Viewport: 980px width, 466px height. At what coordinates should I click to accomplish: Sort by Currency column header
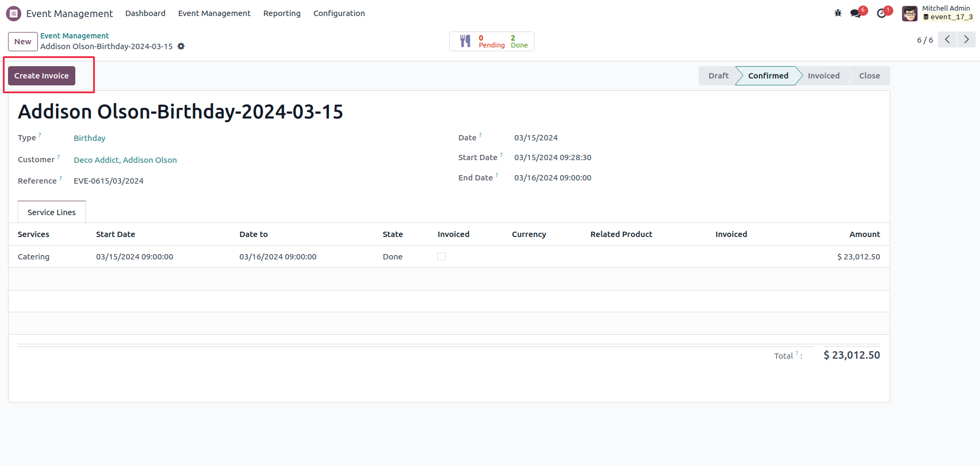pyautogui.click(x=529, y=234)
